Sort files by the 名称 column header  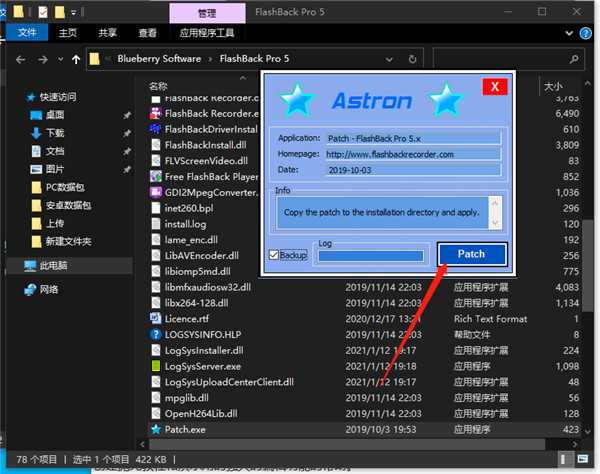[158, 86]
